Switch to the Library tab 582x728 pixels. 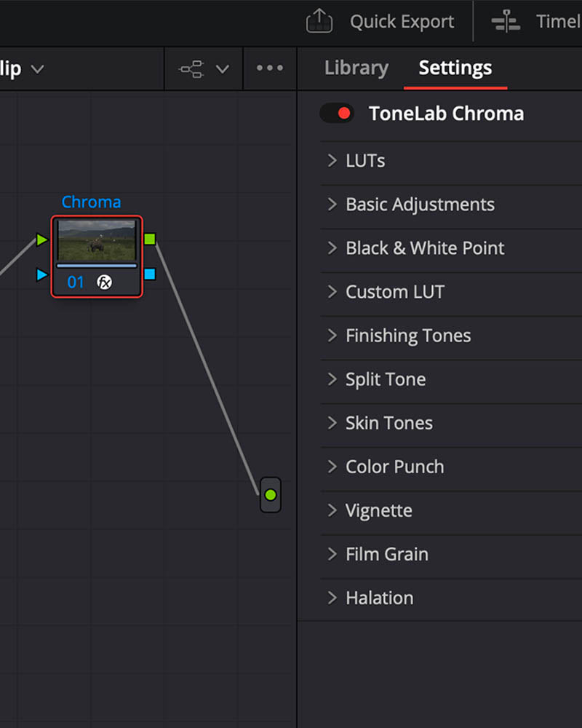[x=356, y=68]
